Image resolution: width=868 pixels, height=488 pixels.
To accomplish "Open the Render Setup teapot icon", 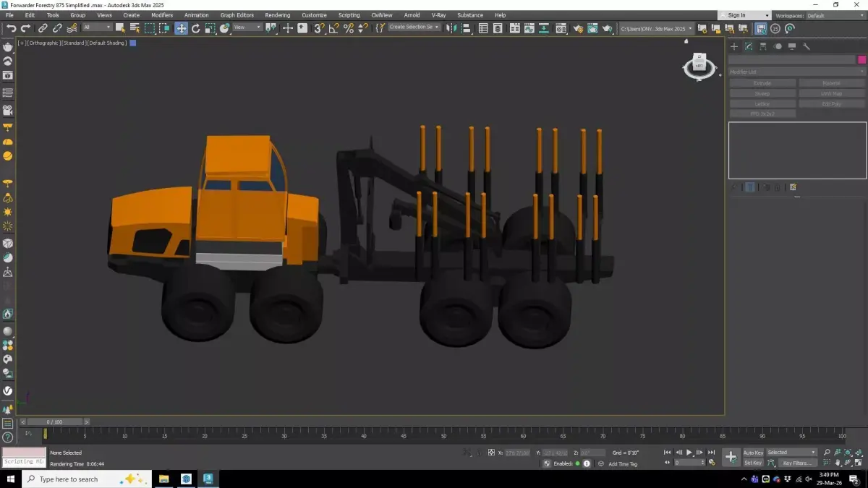I will (578, 28).
